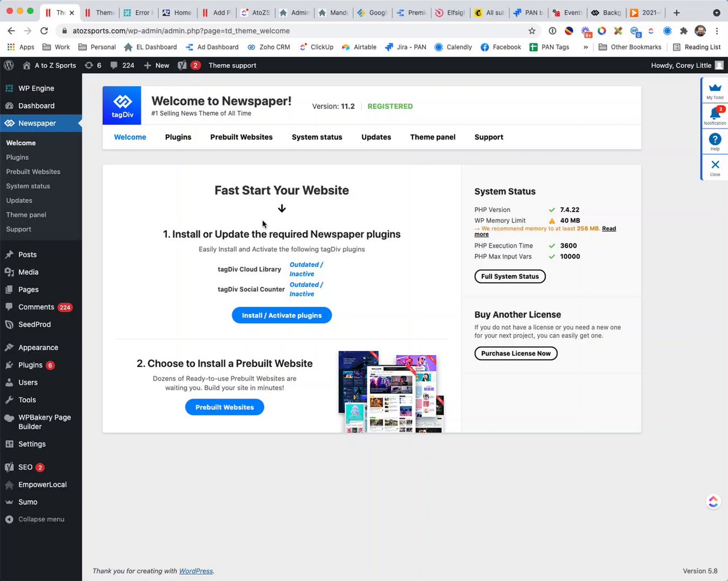This screenshot has width=728, height=581.
Task: Open System status submenu item in sidebar
Action: 28,186
